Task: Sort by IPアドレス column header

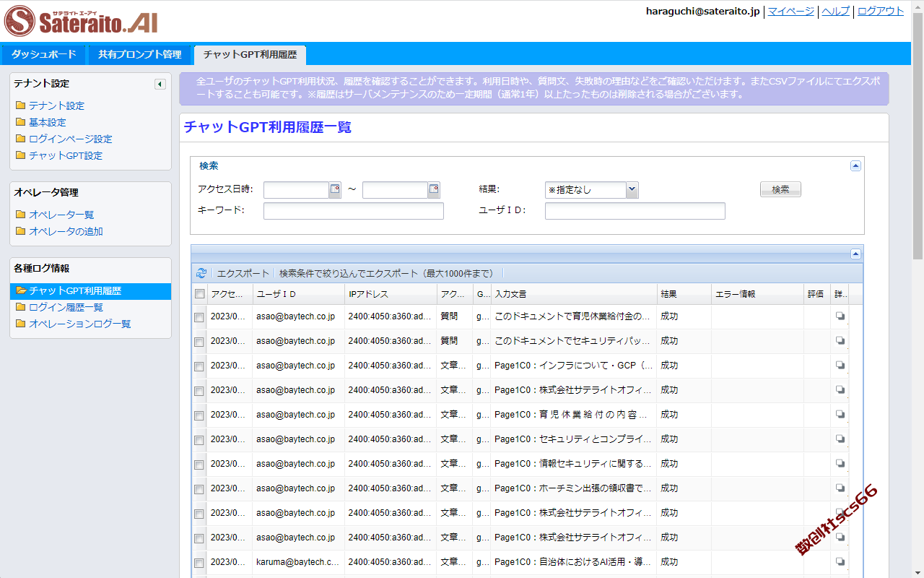Action: (391, 294)
